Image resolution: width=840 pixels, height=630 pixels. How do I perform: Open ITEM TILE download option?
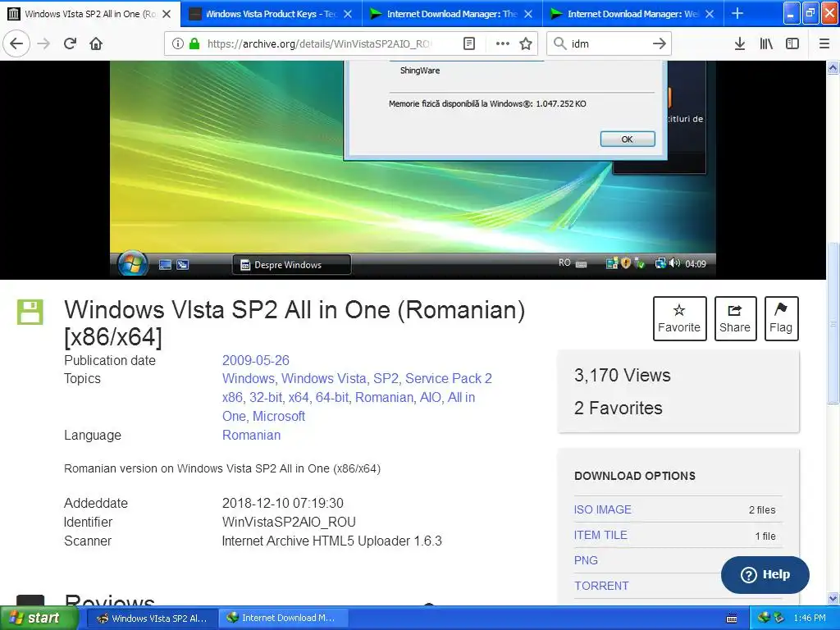(600, 535)
